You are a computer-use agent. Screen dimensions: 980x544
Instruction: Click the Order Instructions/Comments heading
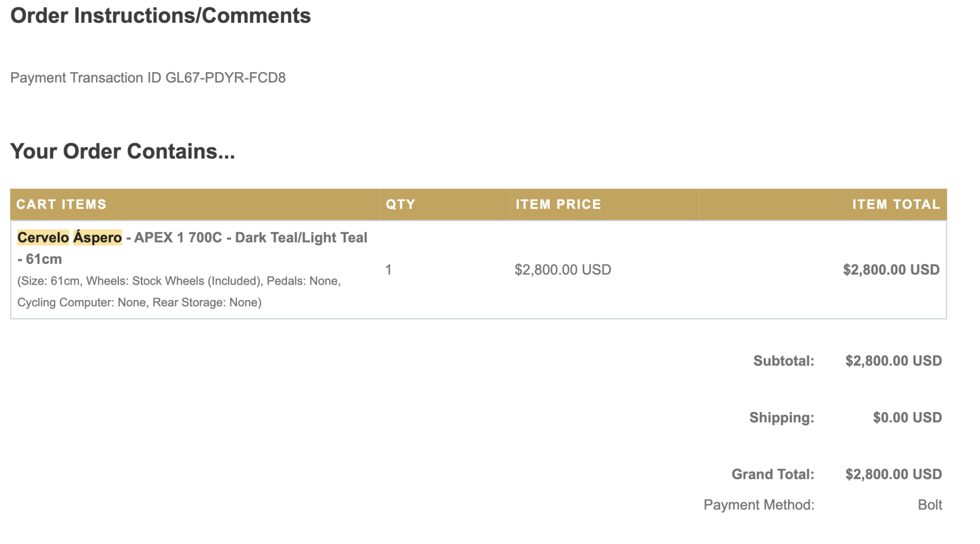coord(160,16)
